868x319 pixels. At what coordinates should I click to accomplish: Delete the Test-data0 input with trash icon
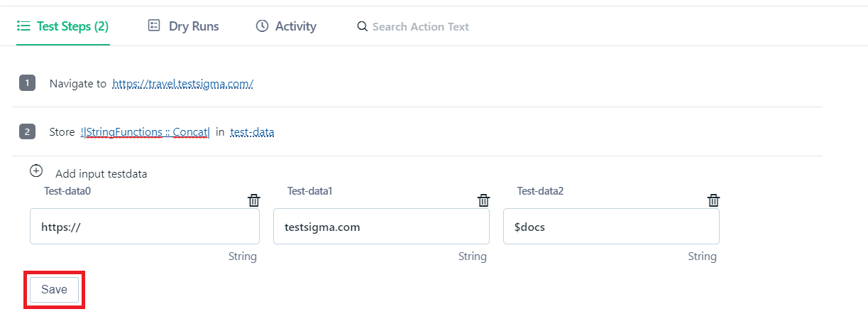253,200
